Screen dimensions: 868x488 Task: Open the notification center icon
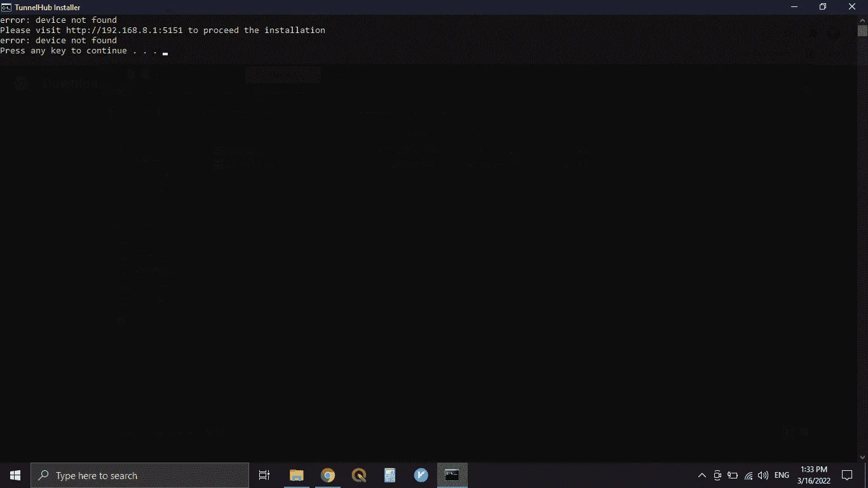point(847,475)
